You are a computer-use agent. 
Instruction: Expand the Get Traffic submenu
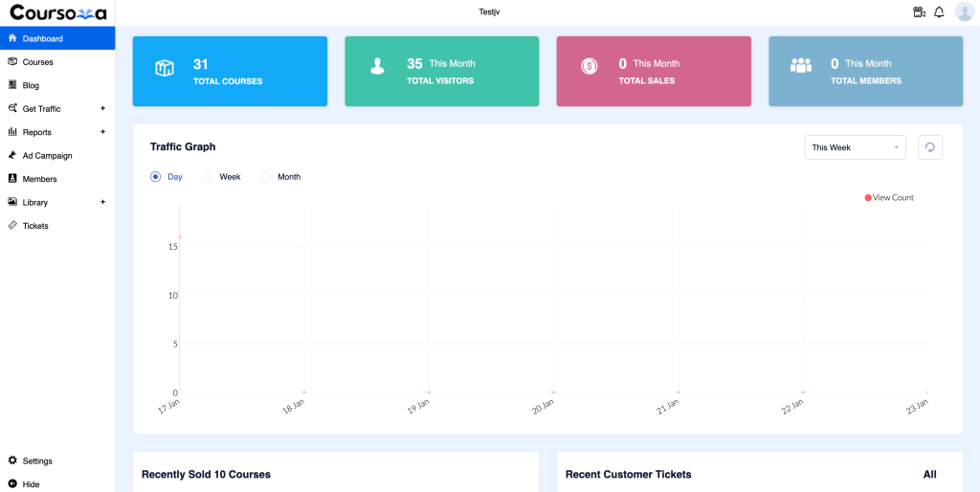click(x=102, y=108)
